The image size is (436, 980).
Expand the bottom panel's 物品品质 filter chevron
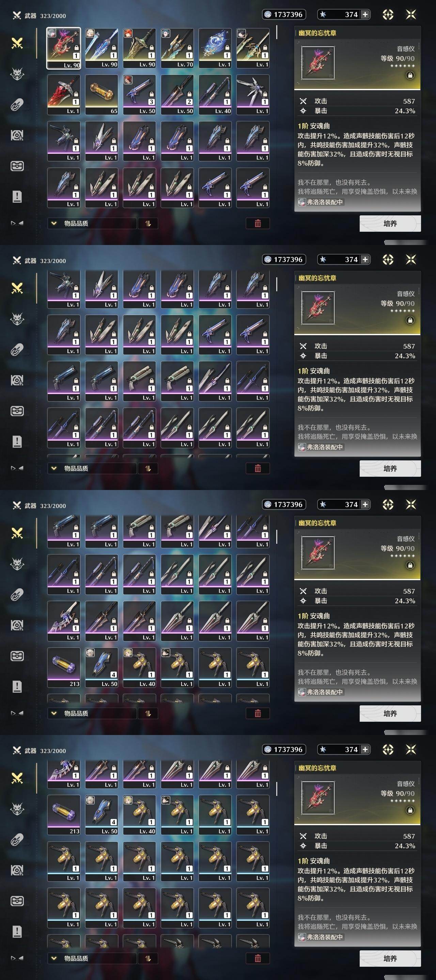(x=54, y=958)
